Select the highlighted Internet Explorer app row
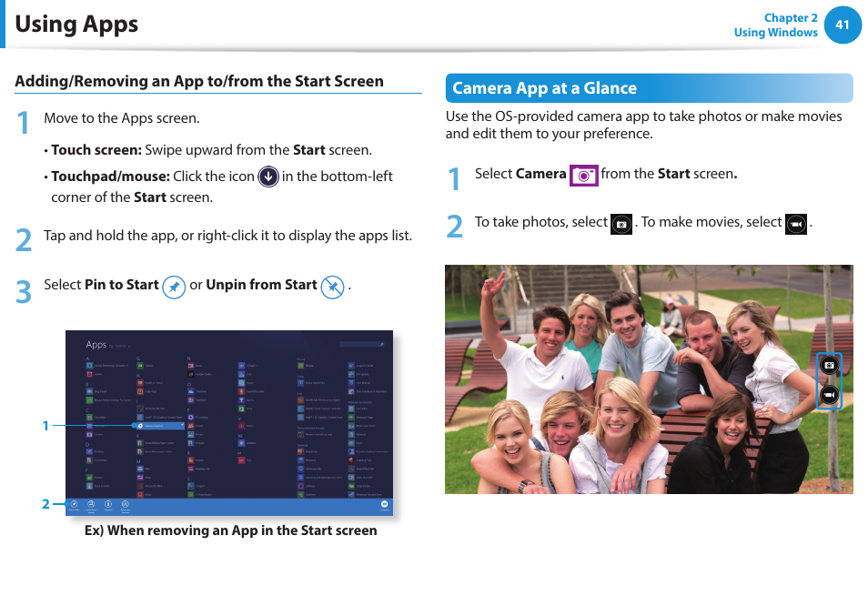Image resolution: width=868 pixels, height=616 pixels. 160,426
